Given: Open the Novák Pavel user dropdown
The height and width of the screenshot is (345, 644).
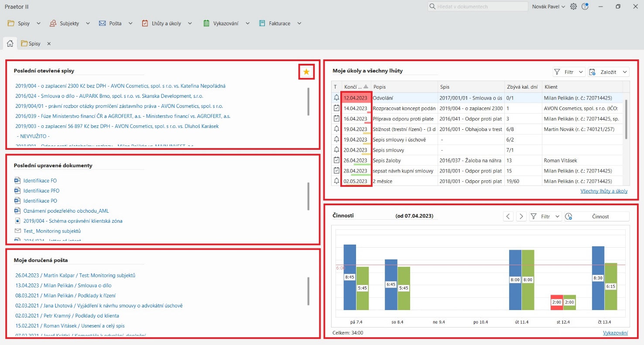Looking at the screenshot, I should click(548, 7).
